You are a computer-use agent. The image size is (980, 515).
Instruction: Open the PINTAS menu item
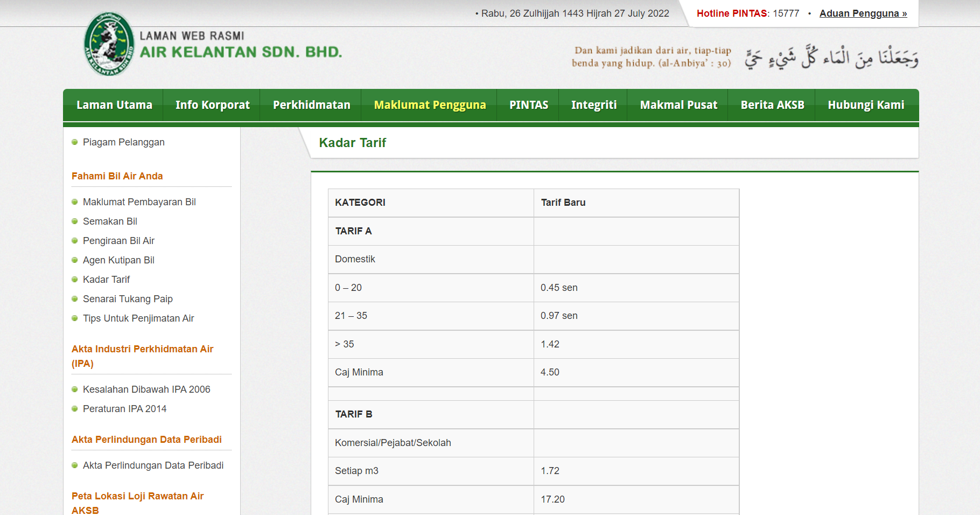[x=529, y=105]
